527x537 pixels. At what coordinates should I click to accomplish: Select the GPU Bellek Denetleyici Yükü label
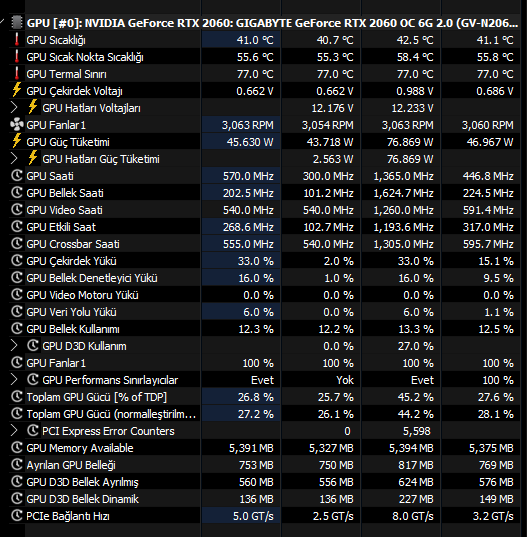92,278
